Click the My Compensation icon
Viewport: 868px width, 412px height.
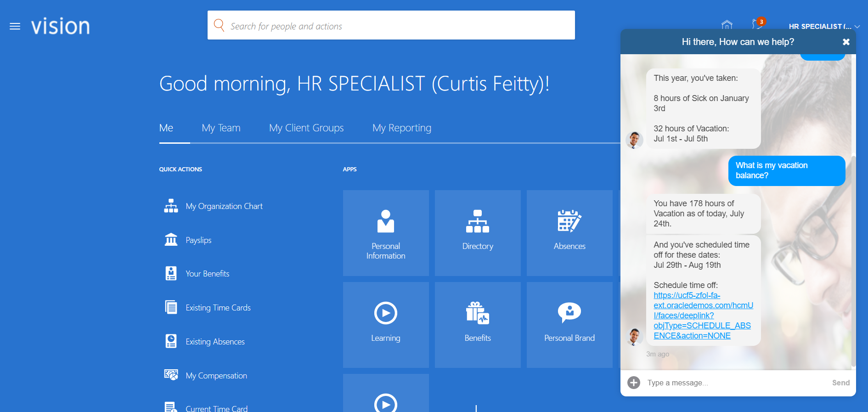pyautogui.click(x=171, y=375)
